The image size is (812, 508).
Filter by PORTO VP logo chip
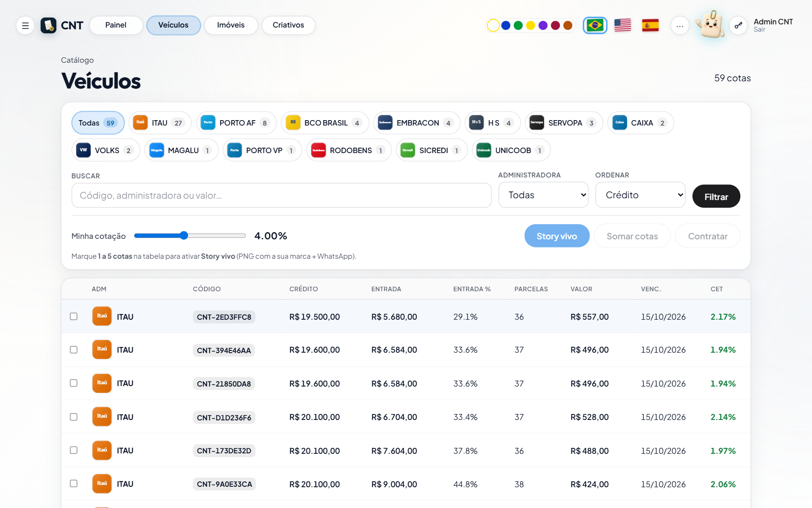click(262, 150)
